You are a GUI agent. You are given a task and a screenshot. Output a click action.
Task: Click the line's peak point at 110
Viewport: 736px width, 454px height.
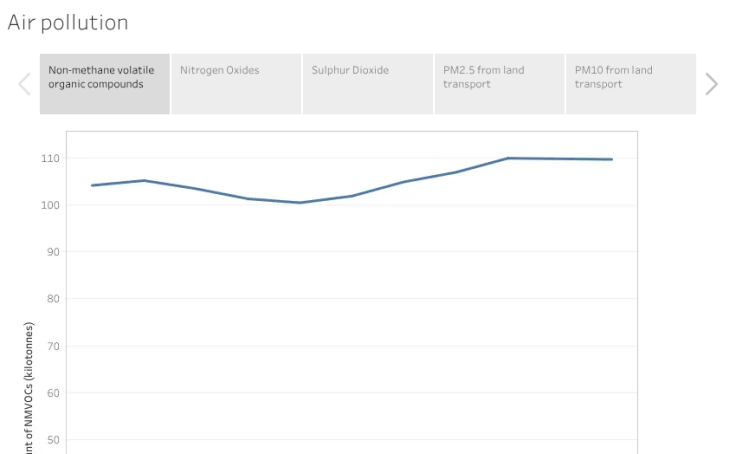coord(508,158)
